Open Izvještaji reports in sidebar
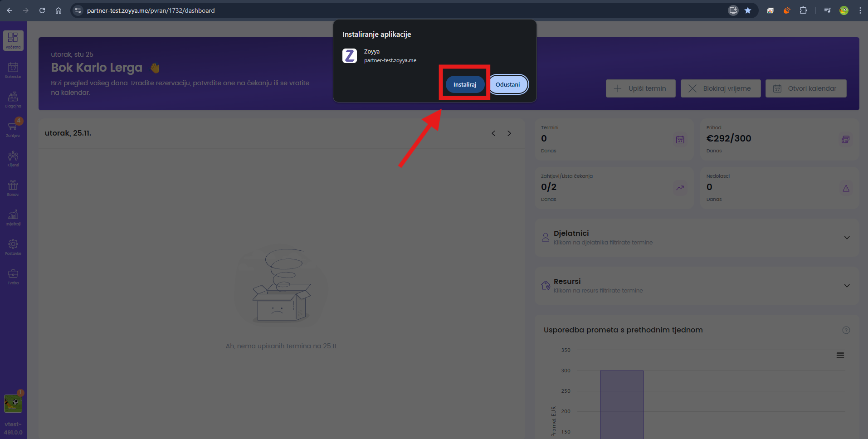 (x=13, y=218)
